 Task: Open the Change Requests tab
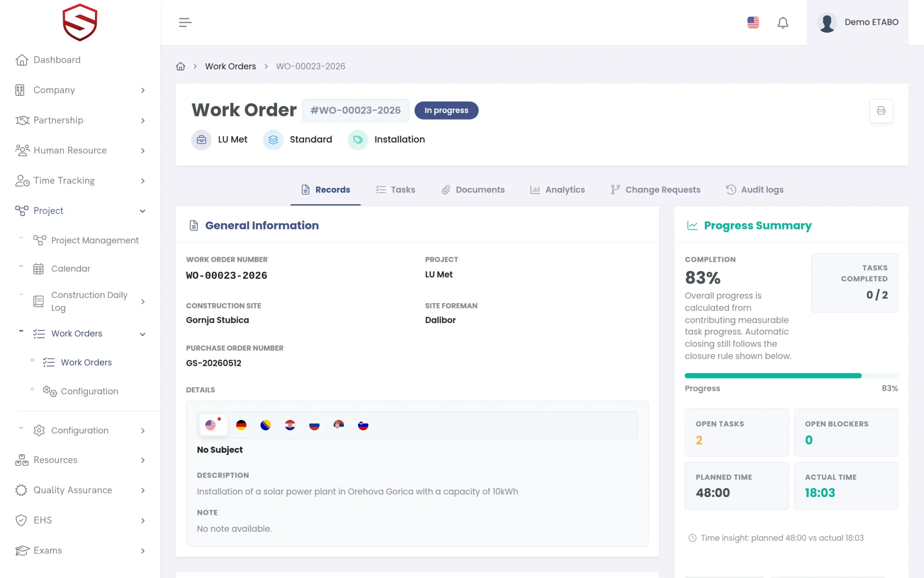coord(655,190)
